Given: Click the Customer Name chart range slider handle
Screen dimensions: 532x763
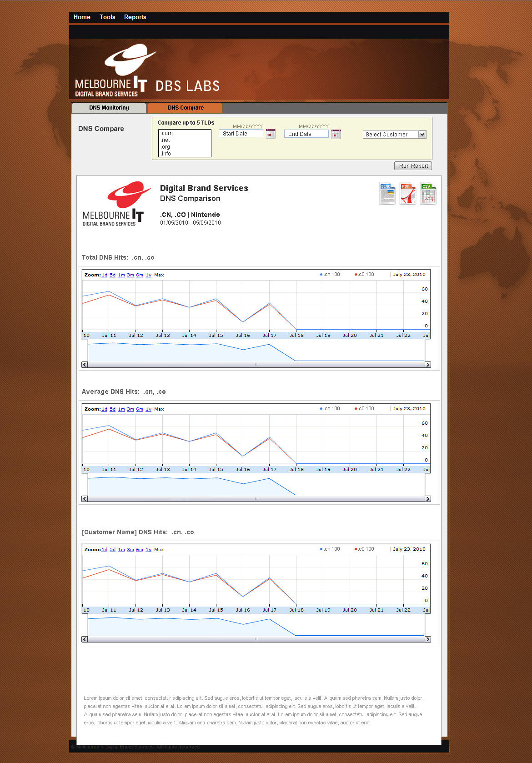Looking at the screenshot, I should [x=256, y=639].
